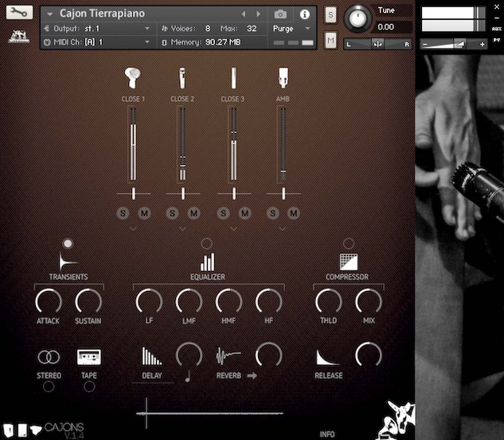Viewport: 504px width, 440px height.
Task: Click the Close 3 volume fader
Action: point(232,143)
